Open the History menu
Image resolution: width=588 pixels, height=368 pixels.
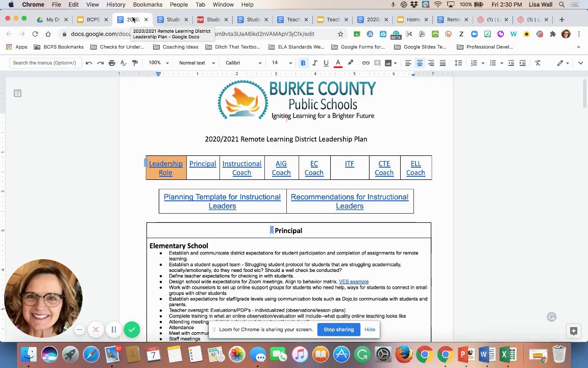pyautogui.click(x=116, y=5)
